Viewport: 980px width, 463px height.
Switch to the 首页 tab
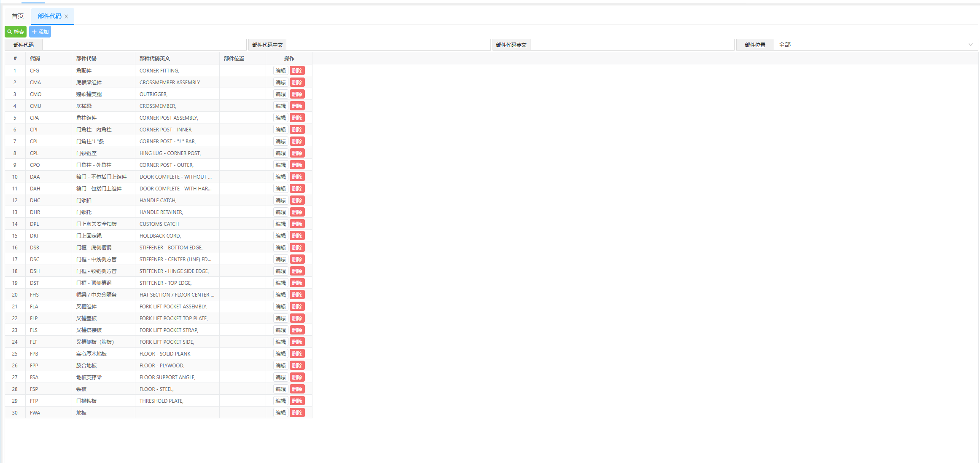tap(18, 16)
